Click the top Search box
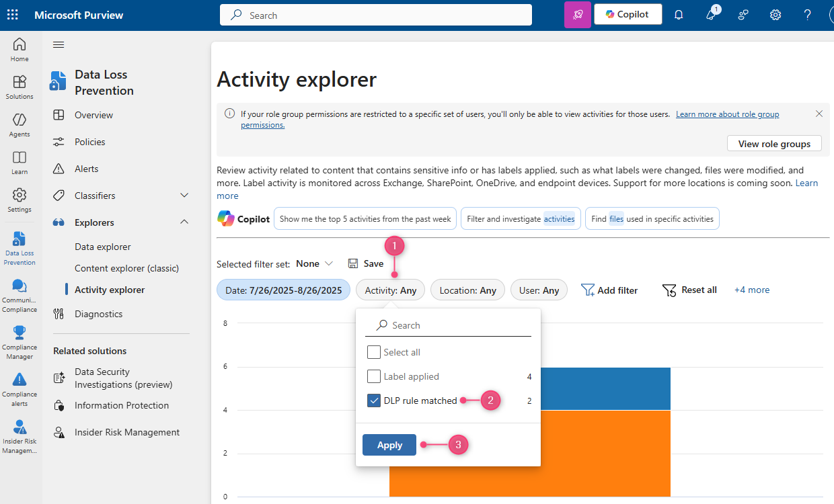The height and width of the screenshot is (504, 834). click(x=376, y=15)
